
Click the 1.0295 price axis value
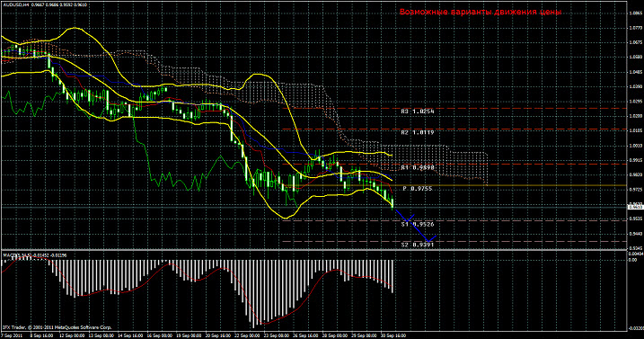click(x=636, y=102)
